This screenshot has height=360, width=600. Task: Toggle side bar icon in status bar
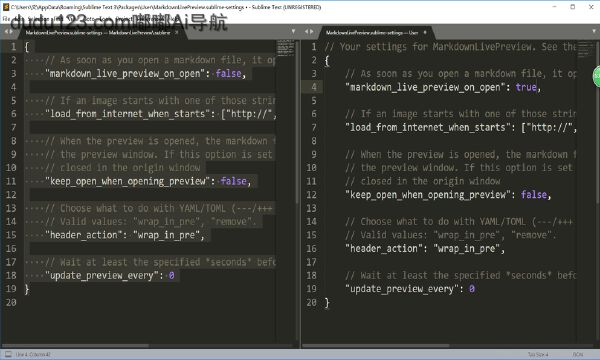coord(8,354)
